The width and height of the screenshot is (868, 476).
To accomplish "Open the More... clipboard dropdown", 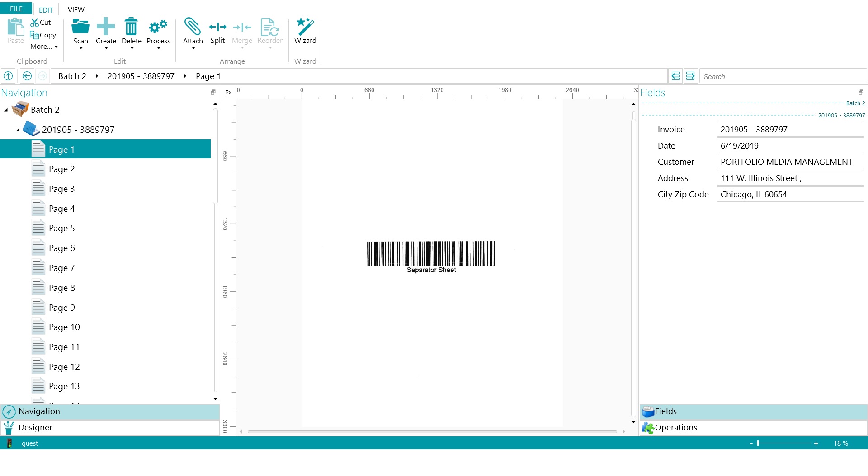I will (44, 47).
